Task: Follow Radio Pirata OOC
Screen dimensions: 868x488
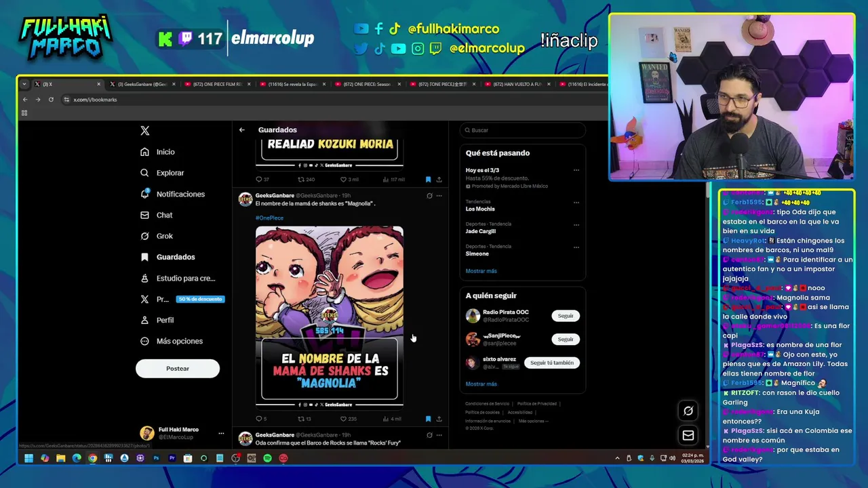Action: [x=566, y=316]
